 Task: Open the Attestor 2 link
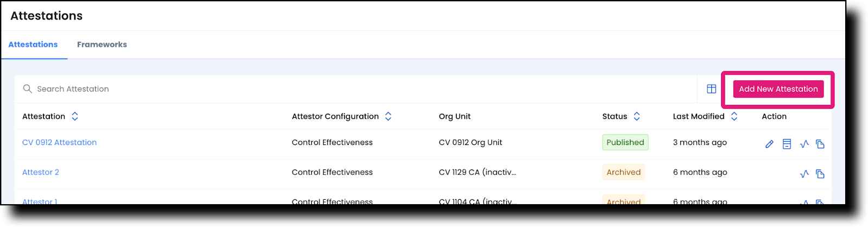41,172
